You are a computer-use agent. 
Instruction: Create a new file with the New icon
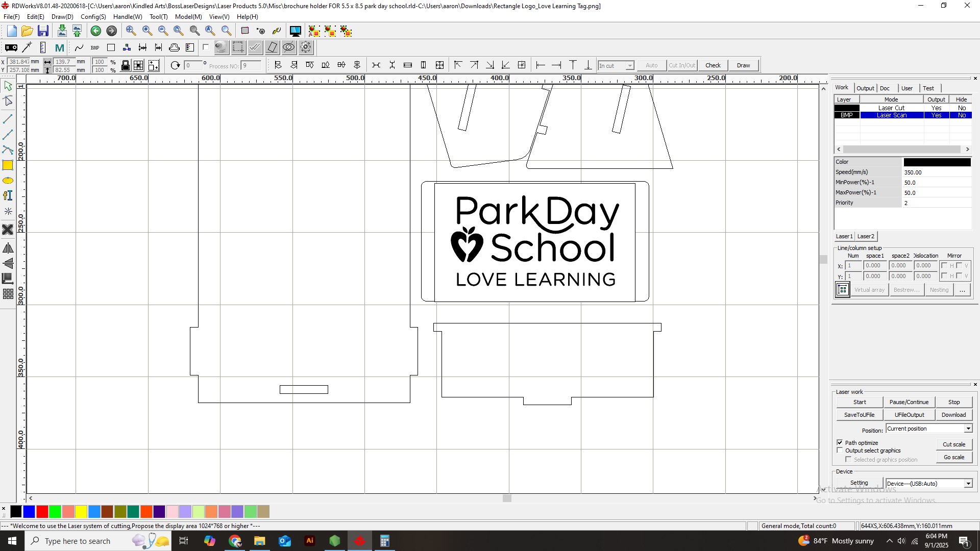(x=12, y=31)
